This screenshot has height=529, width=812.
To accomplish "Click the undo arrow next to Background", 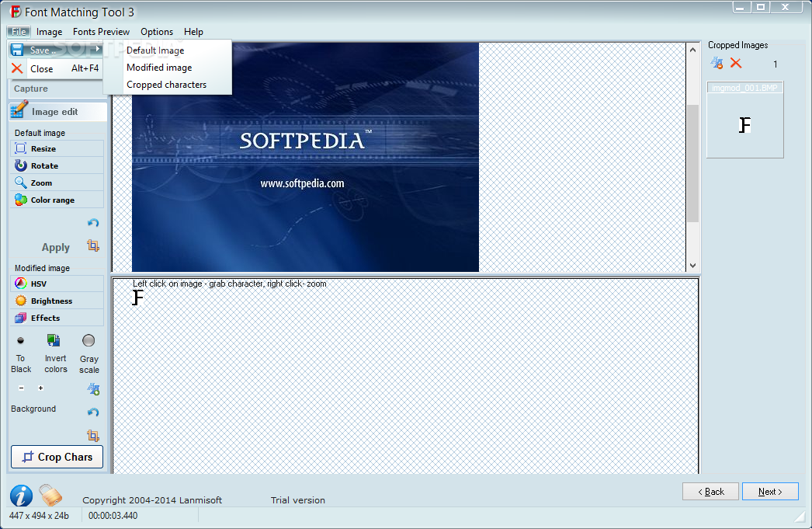I will pos(93,412).
